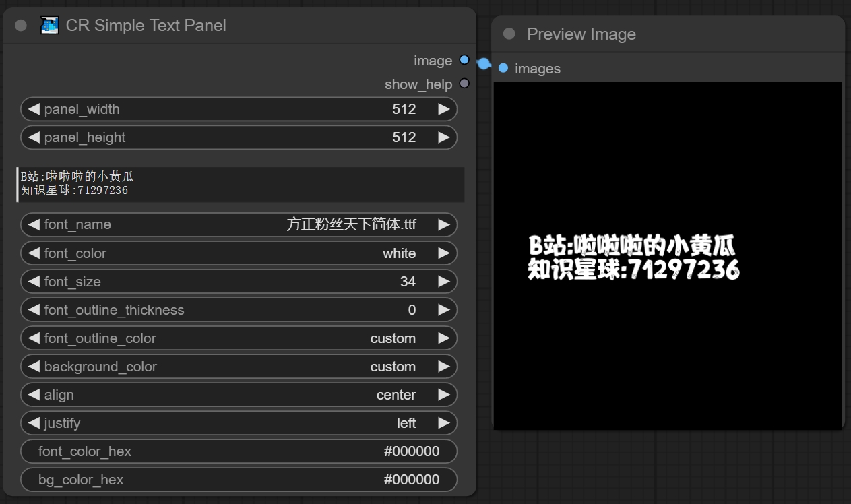
Task: Switch align to the next option
Action: pos(443,395)
